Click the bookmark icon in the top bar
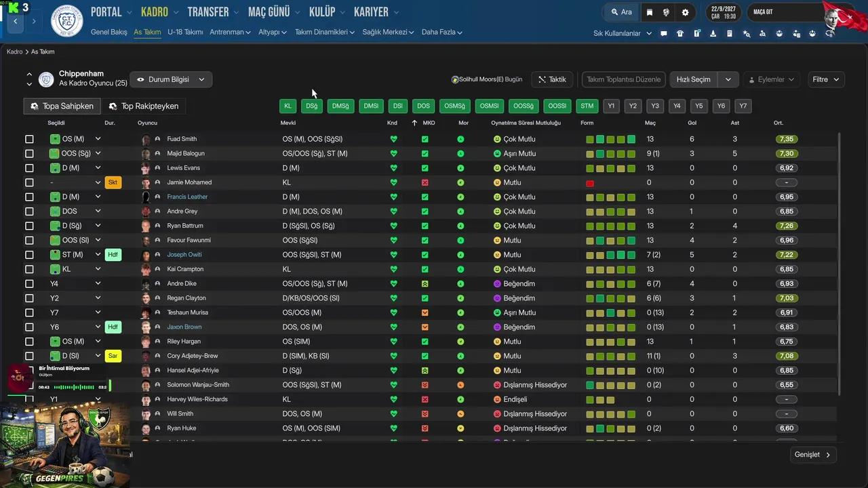The image size is (868, 488). pyautogui.click(x=650, y=12)
